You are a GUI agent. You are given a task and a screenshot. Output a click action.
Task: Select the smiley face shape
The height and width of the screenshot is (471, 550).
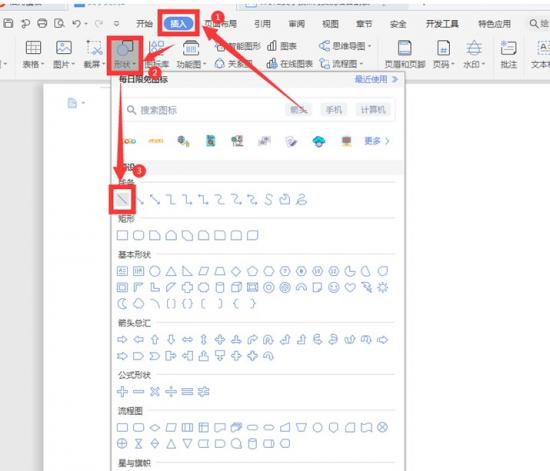[334, 288]
